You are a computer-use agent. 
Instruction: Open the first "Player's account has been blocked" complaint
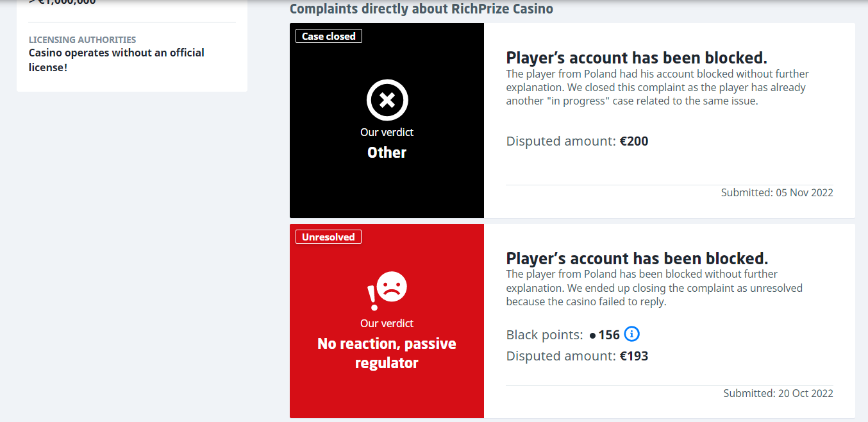[x=637, y=58]
